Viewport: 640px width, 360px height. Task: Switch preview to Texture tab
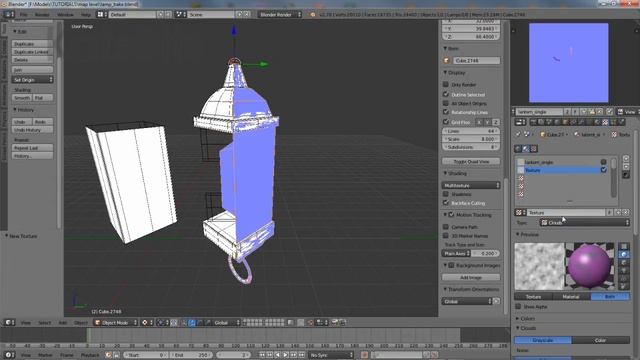(533, 297)
